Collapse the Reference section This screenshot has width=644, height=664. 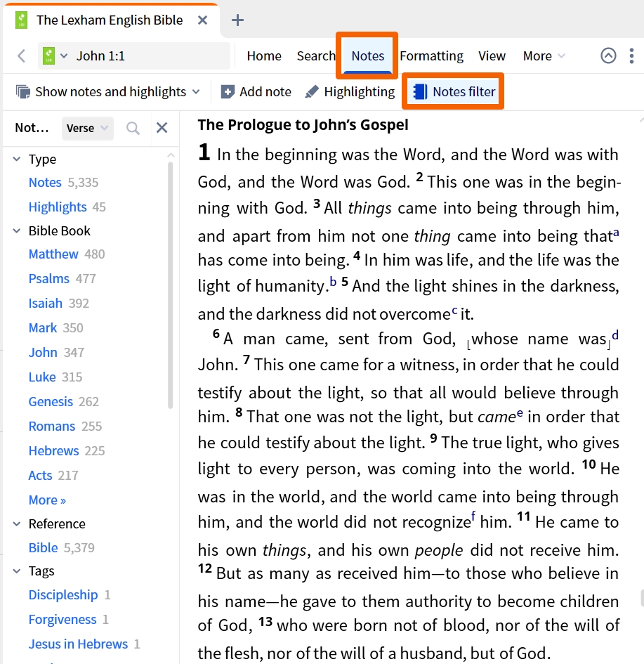pyautogui.click(x=17, y=524)
